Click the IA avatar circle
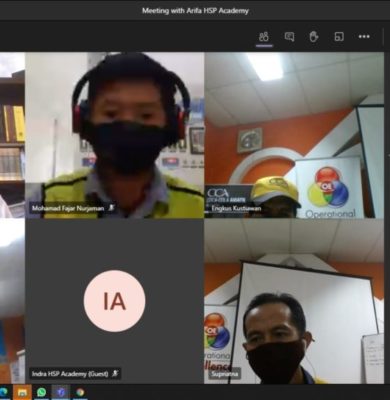390x400 pixels. tap(114, 301)
